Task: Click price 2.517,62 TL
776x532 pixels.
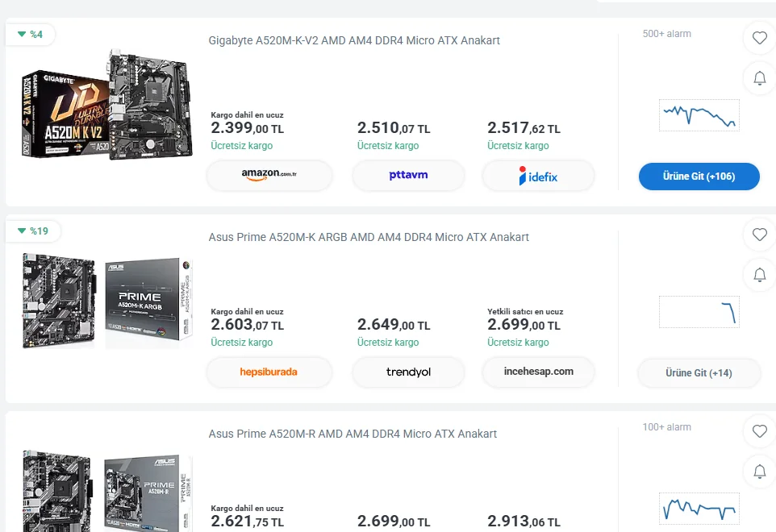Action: (524, 128)
